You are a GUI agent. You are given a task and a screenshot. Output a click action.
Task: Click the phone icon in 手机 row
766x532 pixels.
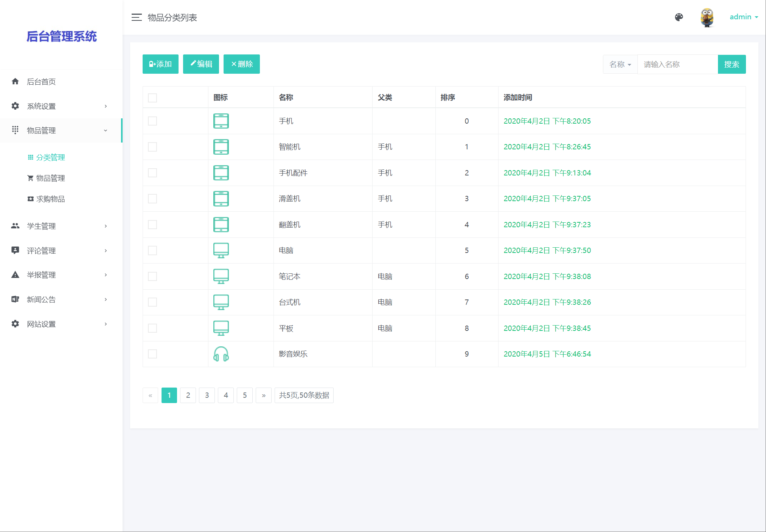click(x=221, y=121)
